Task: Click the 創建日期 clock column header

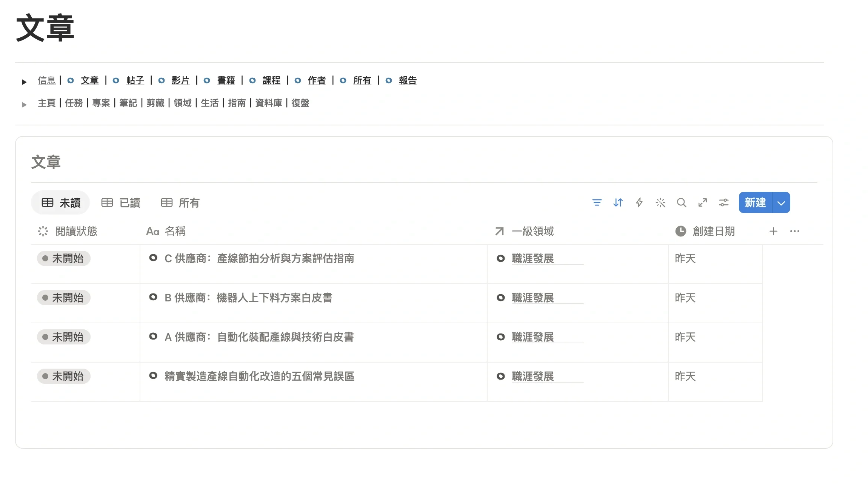Action: (705, 231)
